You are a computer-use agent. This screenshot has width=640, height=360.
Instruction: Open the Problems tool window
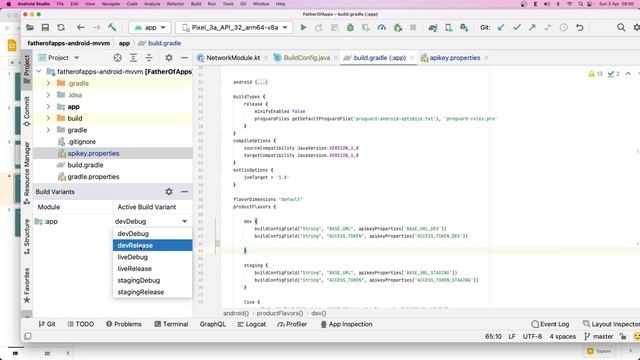pos(124,324)
